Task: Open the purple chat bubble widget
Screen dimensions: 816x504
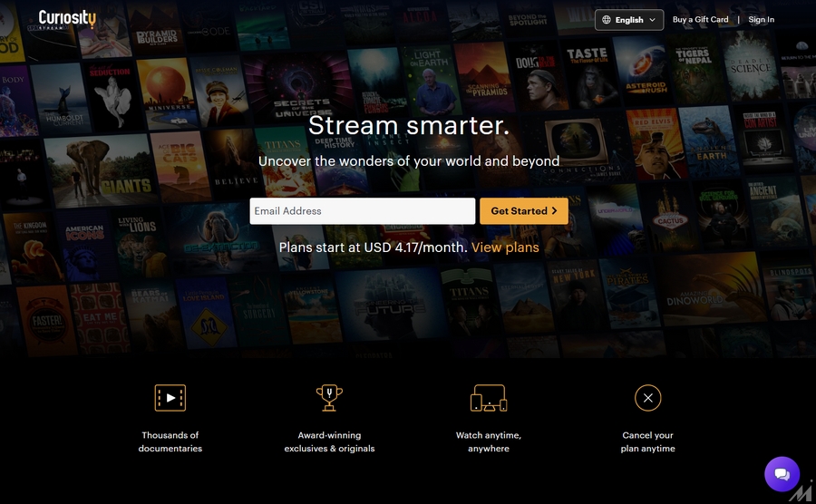Action: click(782, 474)
